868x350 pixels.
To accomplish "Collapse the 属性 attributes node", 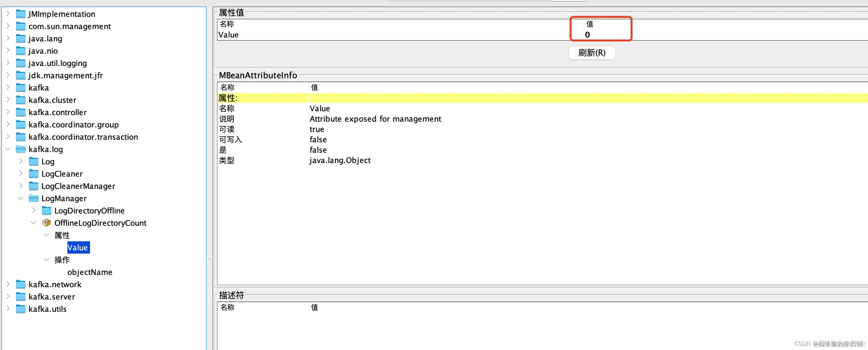I will pos(47,235).
